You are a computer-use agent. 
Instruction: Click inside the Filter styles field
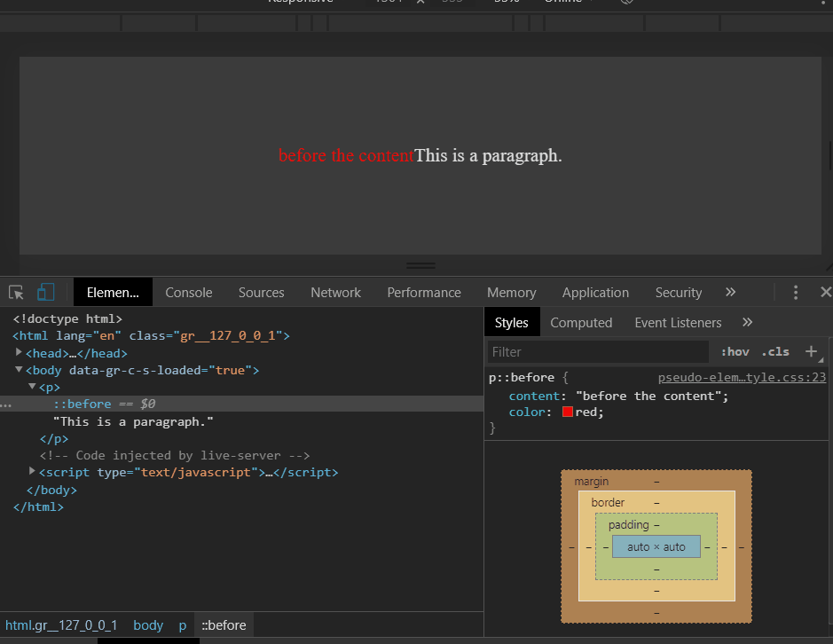coord(594,351)
